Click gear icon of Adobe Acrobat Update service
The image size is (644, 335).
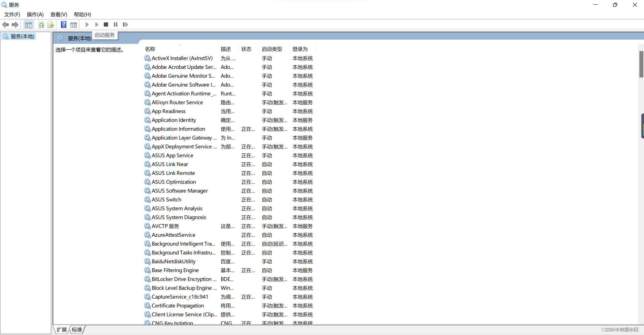147,67
